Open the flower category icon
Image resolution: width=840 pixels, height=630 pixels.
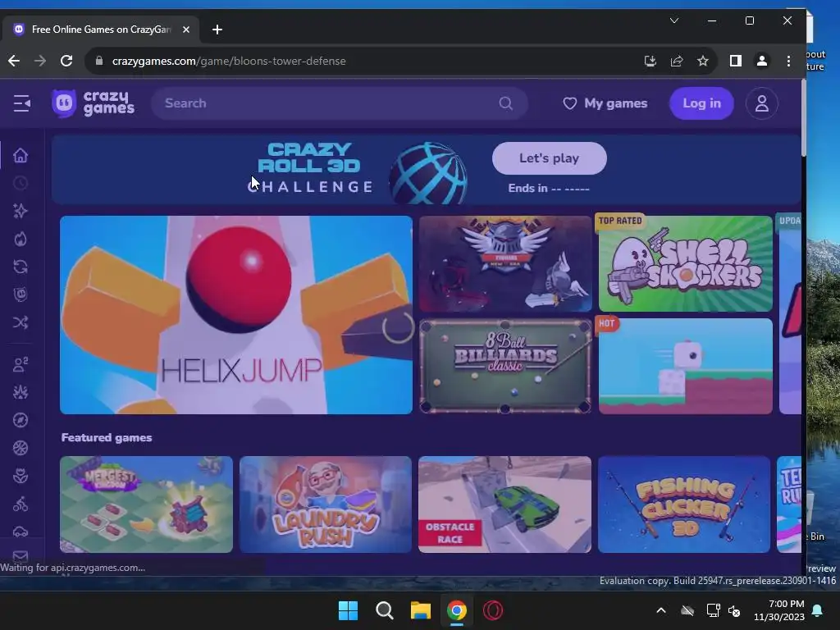tap(21, 476)
